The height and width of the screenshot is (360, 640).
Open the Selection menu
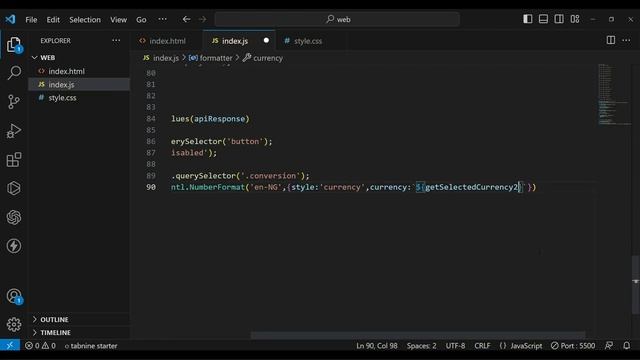pos(85,20)
